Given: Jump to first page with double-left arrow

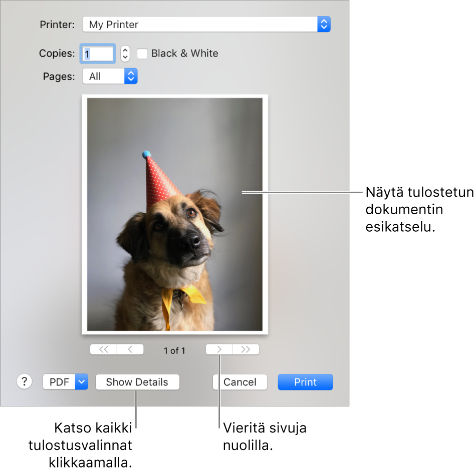Looking at the screenshot, I should [104, 349].
